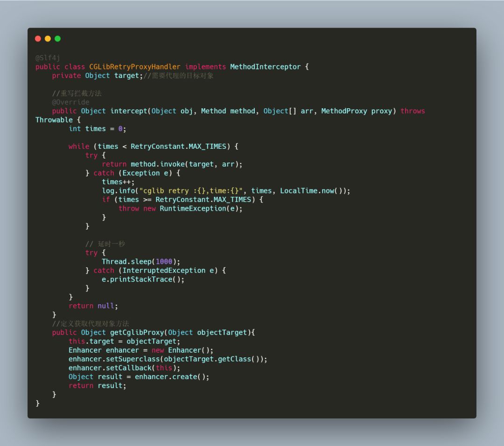Screen dimensions: 504x446
Task: Click the 'if (times >= RetryConstant.MAX_TIMES)' line
Action: tap(182, 200)
